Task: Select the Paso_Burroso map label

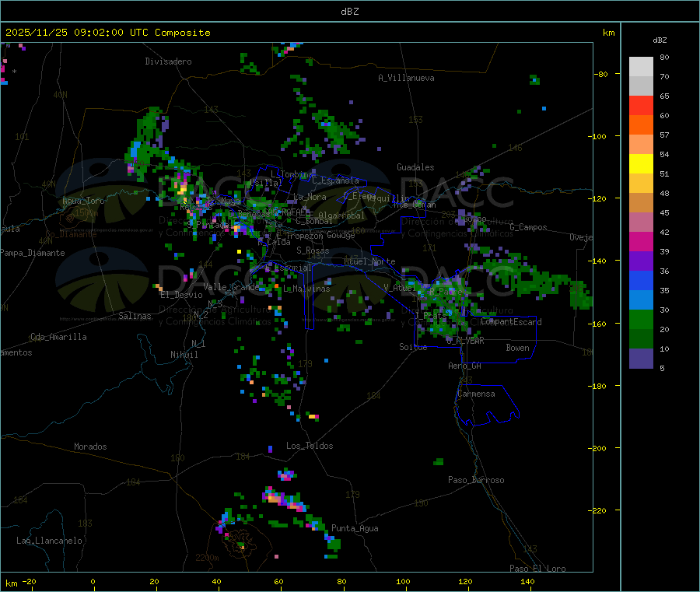Action: coord(476,480)
